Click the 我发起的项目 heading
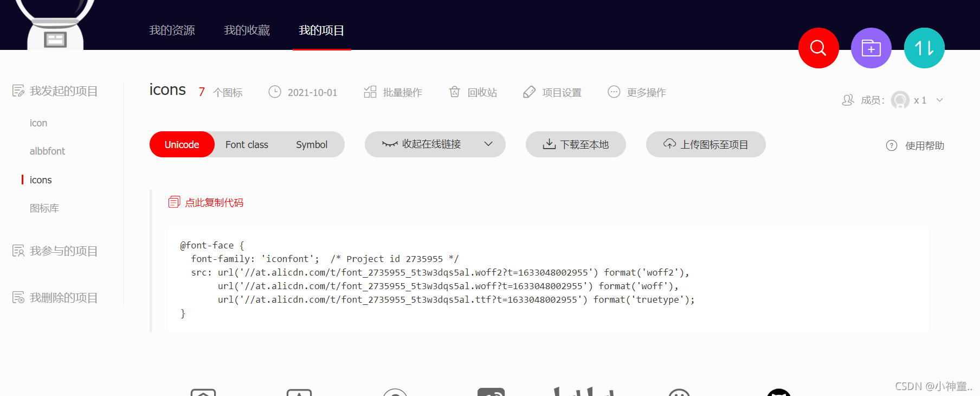980x396 pixels. point(64,91)
